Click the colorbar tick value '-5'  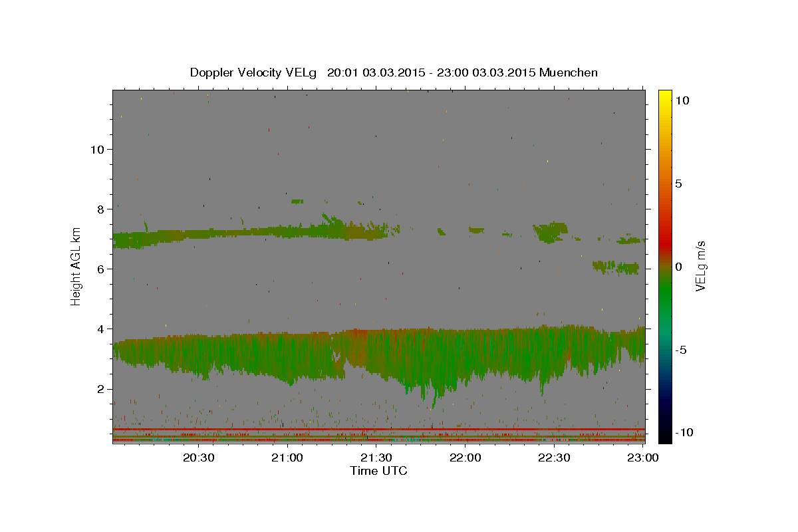point(681,350)
